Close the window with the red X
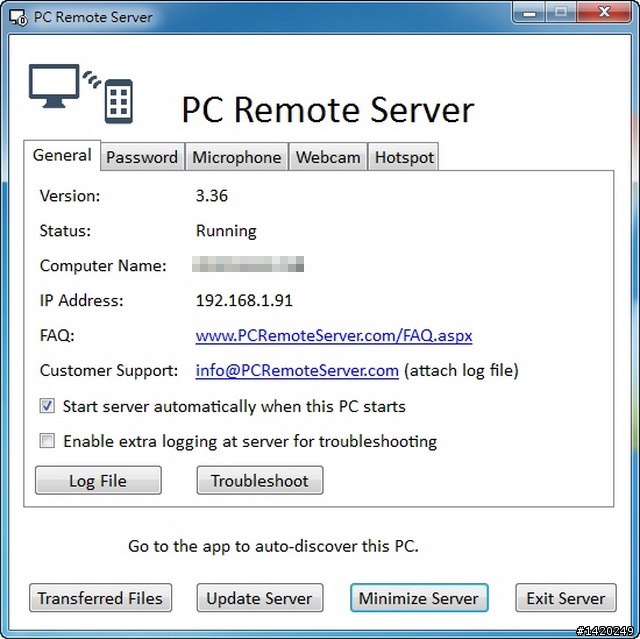 click(x=604, y=12)
